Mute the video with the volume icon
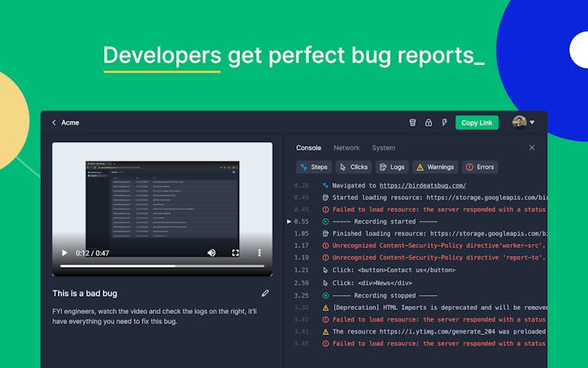The height and width of the screenshot is (368, 588). coord(211,253)
